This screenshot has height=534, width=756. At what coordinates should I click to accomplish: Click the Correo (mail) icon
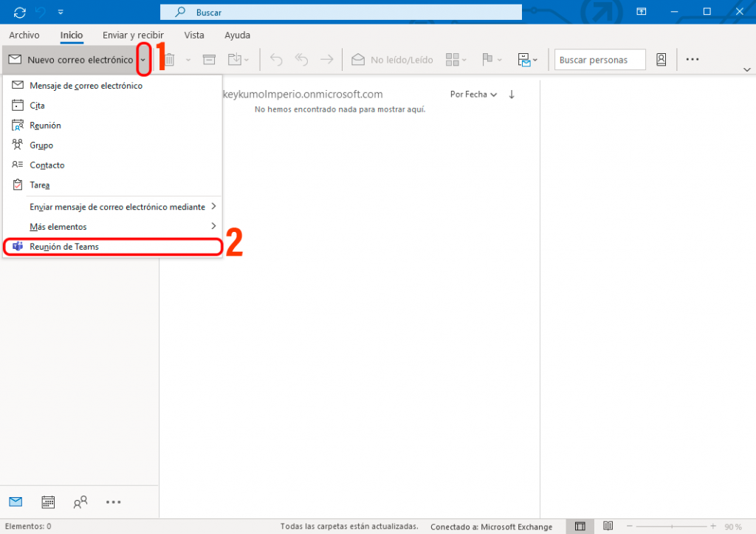(16, 502)
